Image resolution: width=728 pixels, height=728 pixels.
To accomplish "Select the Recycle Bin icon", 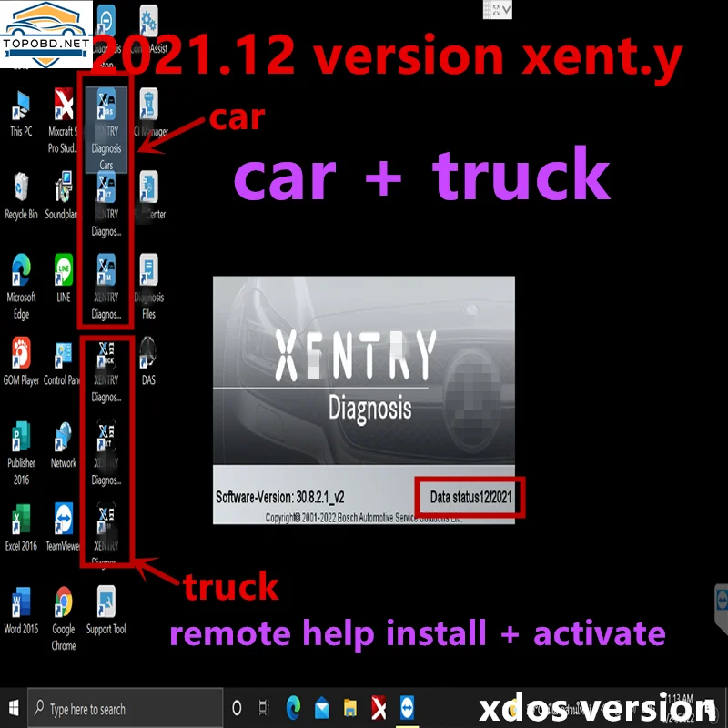I will coord(21,196).
